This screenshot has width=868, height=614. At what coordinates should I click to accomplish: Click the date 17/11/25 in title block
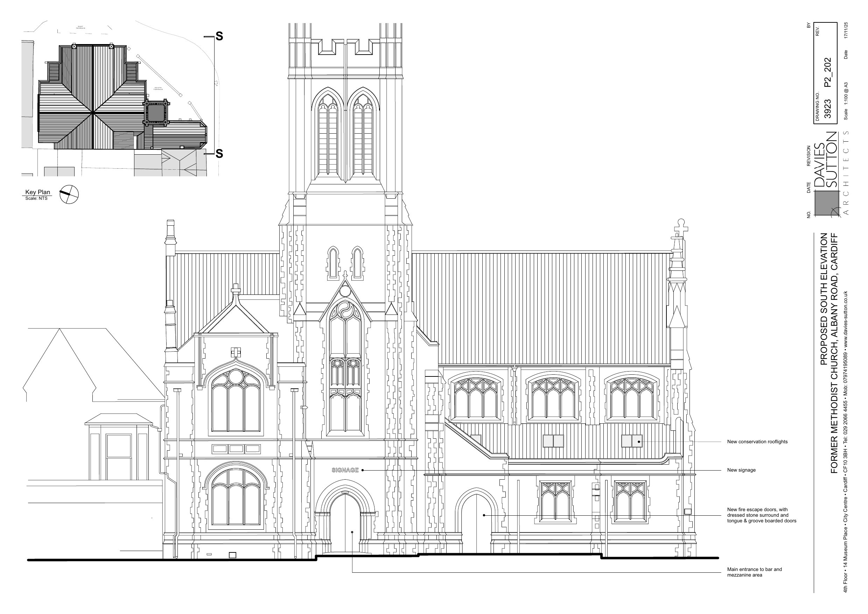[846, 30]
